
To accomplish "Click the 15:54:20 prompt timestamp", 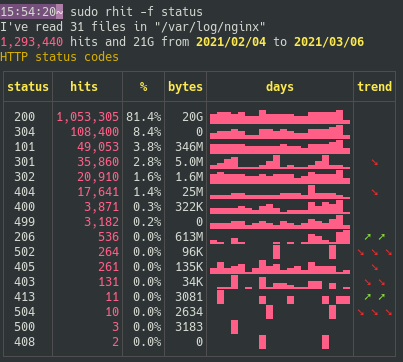I will pyautogui.click(x=28, y=12).
